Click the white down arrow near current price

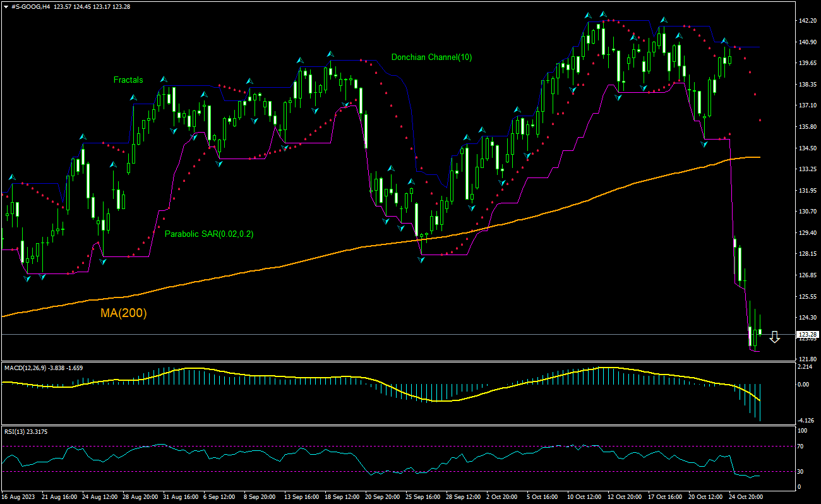[x=774, y=337]
